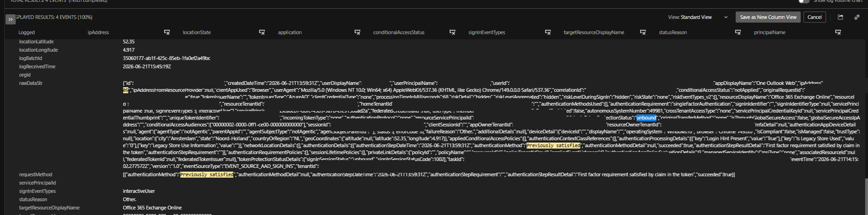Click the interactiveUser value
The width and height of the screenshot is (868, 215).
tap(139, 191)
